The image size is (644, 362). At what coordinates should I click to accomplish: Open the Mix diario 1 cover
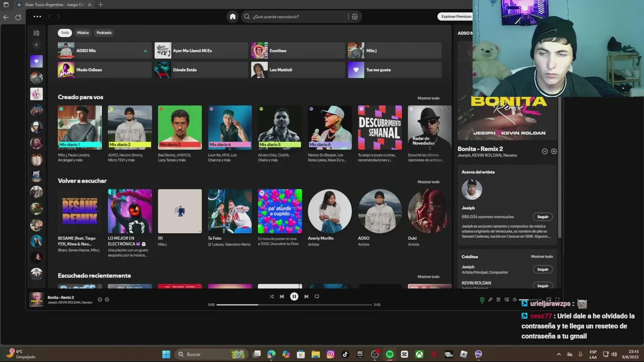(x=79, y=127)
